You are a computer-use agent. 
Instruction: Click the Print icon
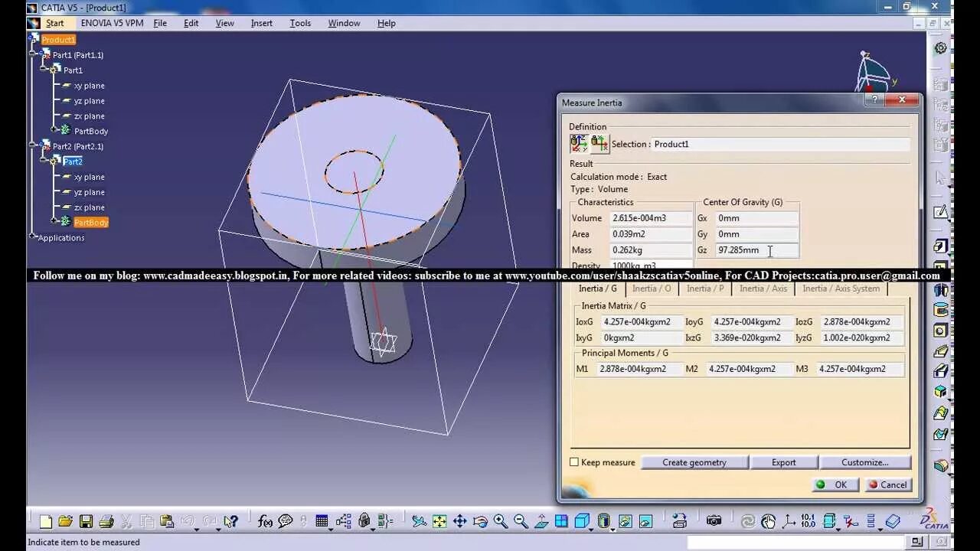106,521
